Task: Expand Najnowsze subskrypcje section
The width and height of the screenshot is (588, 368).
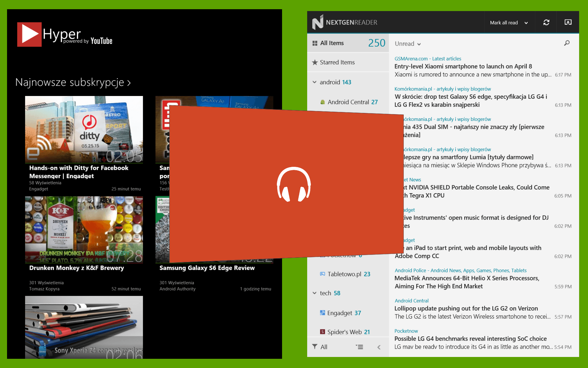Action: pos(73,82)
